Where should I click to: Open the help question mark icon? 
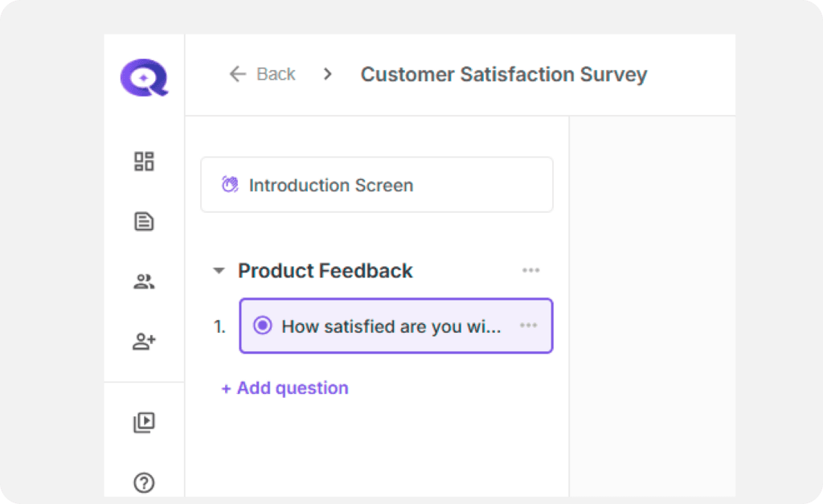144,483
